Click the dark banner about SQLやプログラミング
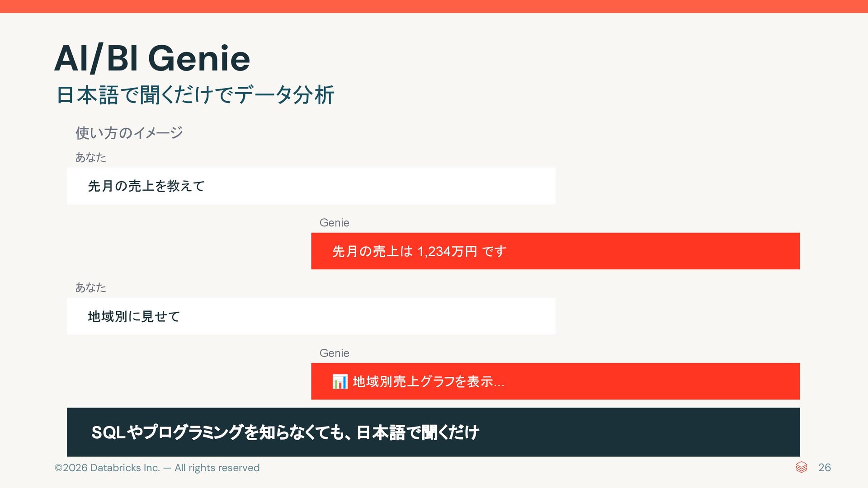Screen dimensions: 868x488 (x=434, y=432)
